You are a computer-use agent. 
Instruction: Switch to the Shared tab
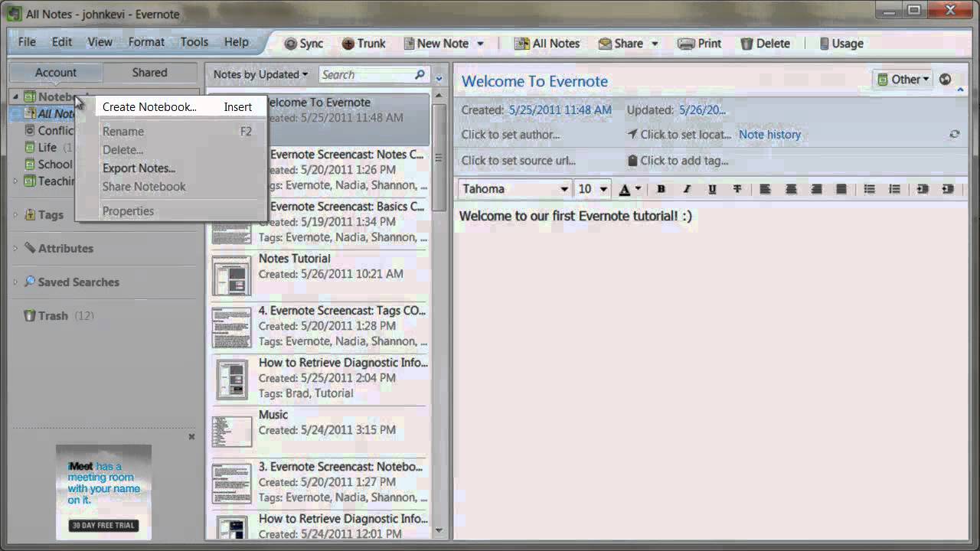149,73
